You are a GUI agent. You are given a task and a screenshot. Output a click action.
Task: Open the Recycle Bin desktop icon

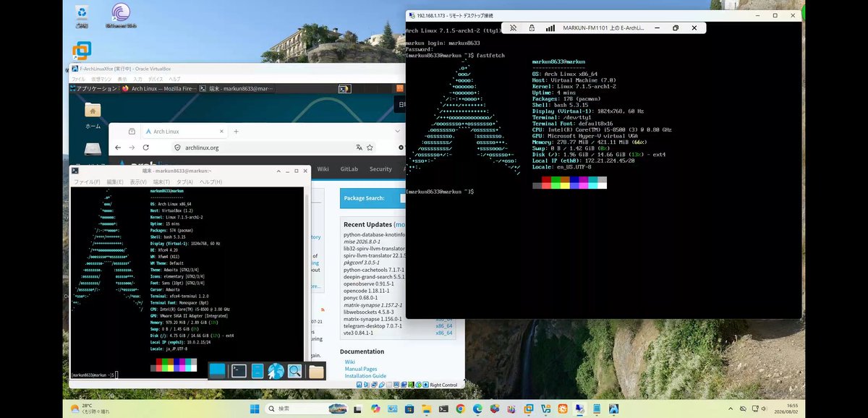point(82,14)
